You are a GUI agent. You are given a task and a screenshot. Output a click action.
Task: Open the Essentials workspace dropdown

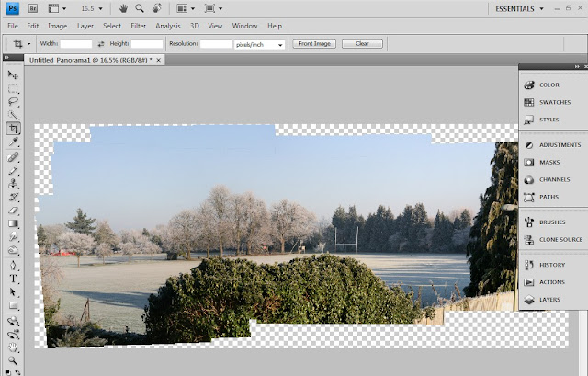click(x=519, y=8)
